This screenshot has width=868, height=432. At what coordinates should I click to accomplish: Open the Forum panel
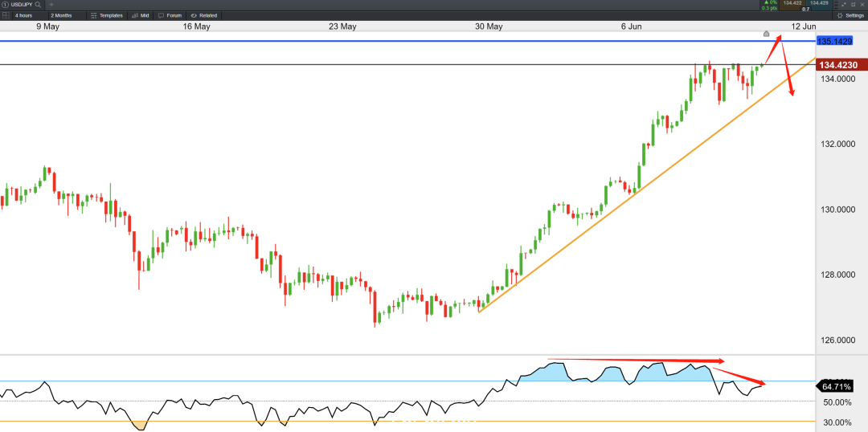[x=170, y=15]
